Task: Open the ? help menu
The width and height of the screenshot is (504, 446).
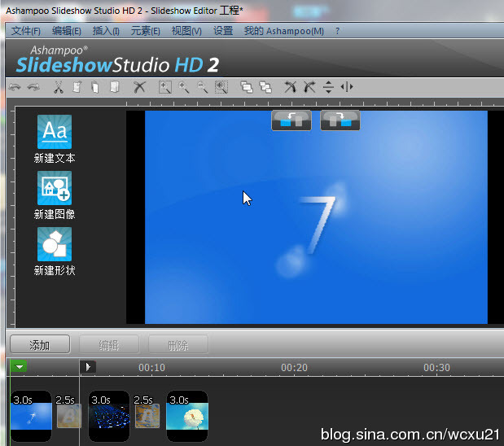Action: tap(337, 31)
